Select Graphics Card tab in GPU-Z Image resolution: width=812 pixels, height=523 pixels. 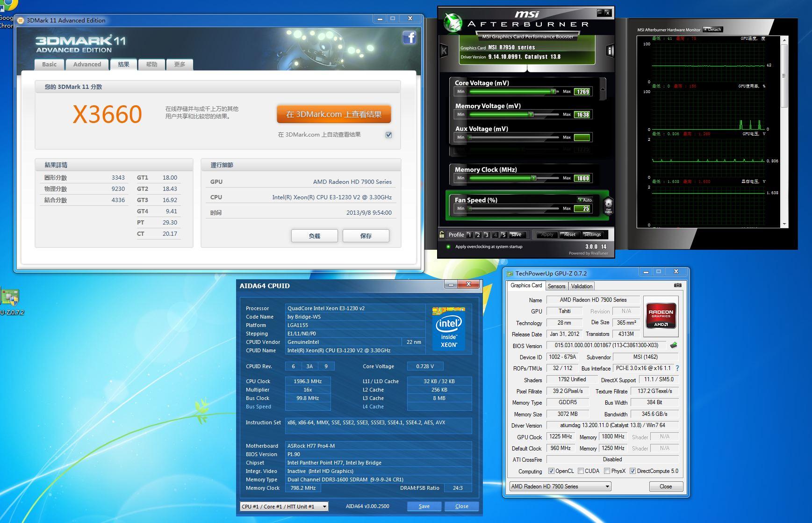point(526,285)
